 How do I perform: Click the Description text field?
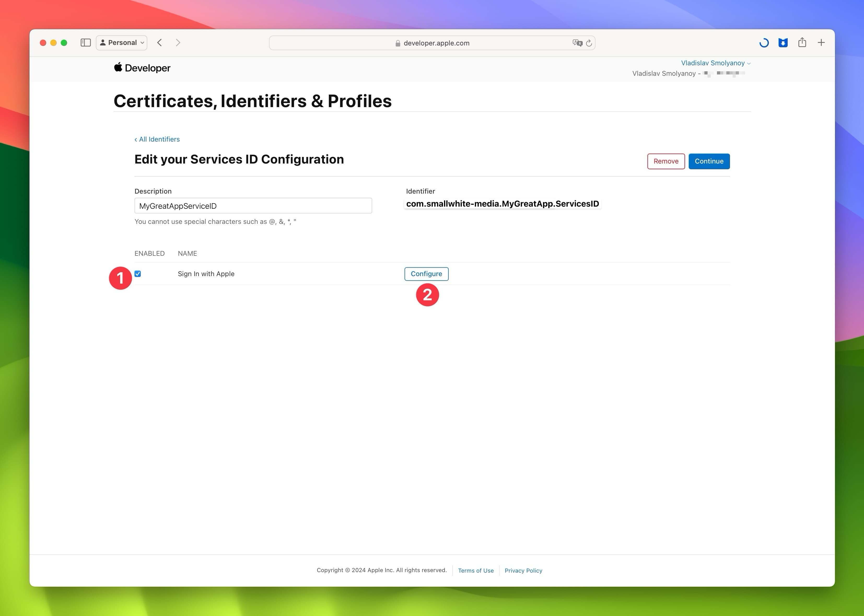coord(253,206)
